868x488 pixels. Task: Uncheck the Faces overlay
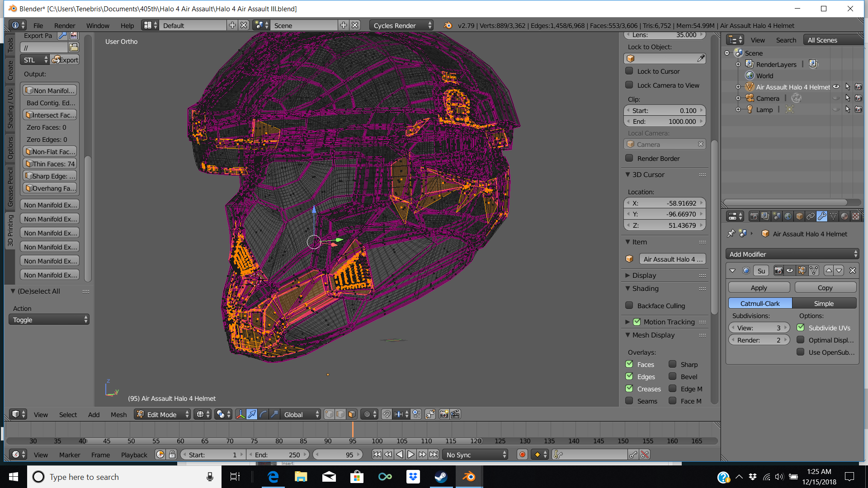(x=629, y=364)
